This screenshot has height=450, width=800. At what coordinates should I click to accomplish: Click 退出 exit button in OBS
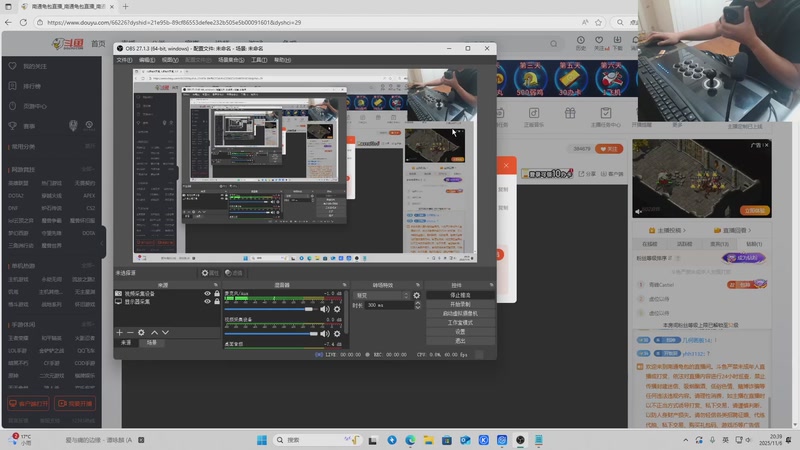[x=460, y=341]
